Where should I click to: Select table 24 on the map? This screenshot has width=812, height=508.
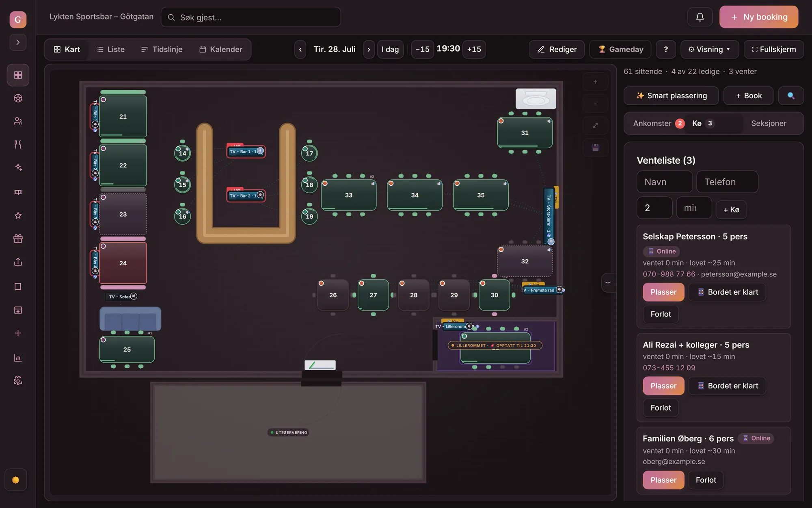coord(123,263)
